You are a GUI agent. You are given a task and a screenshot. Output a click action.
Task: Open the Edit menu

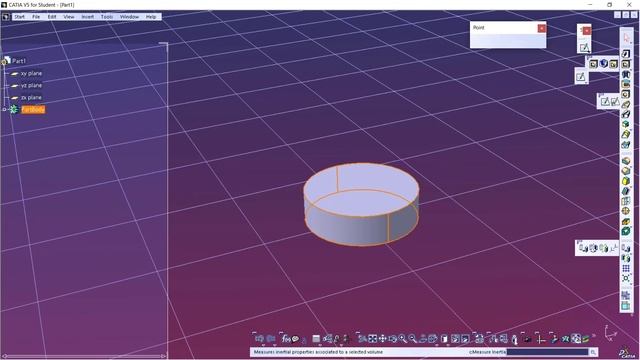[52, 17]
